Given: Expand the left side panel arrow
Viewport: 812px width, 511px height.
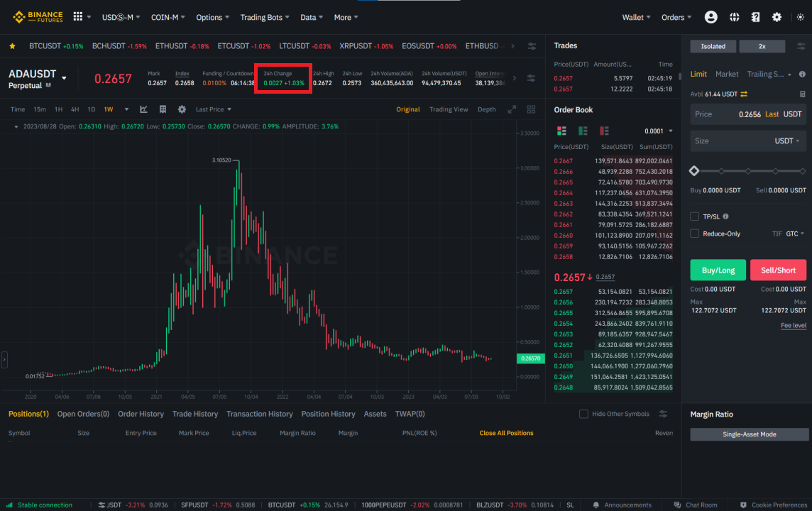Looking at the screenshot, I should coord(4,359).
